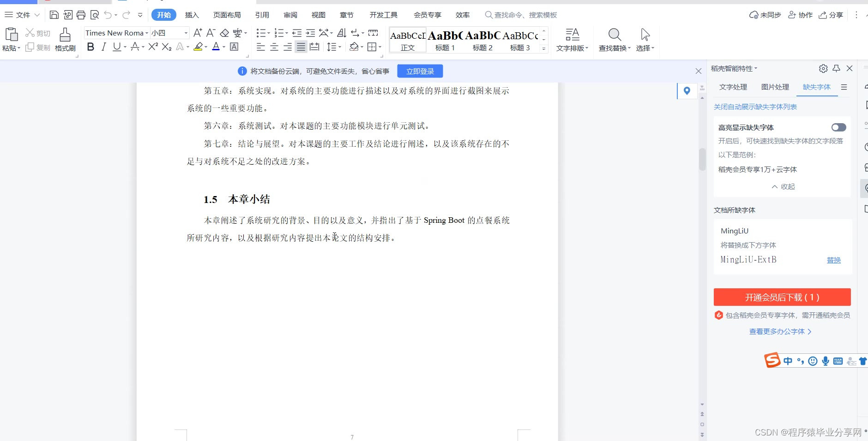Decrease paragraph indent
The image size is (868, 441).
[297, 33]
